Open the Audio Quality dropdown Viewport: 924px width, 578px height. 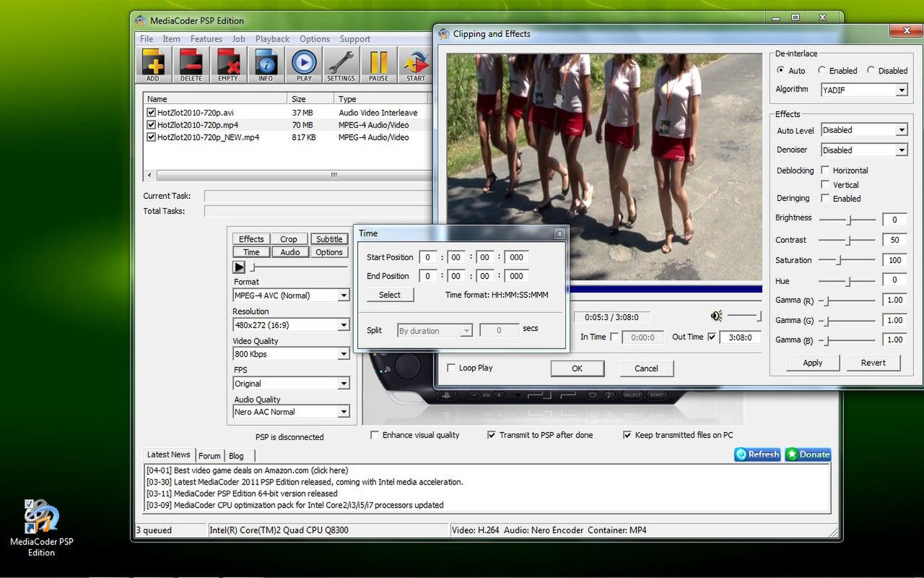click(x=291, y=412)
